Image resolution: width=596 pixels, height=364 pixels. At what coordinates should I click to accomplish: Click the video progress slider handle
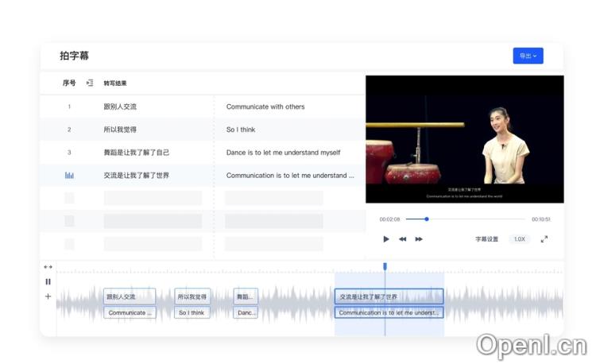[427, 219]
